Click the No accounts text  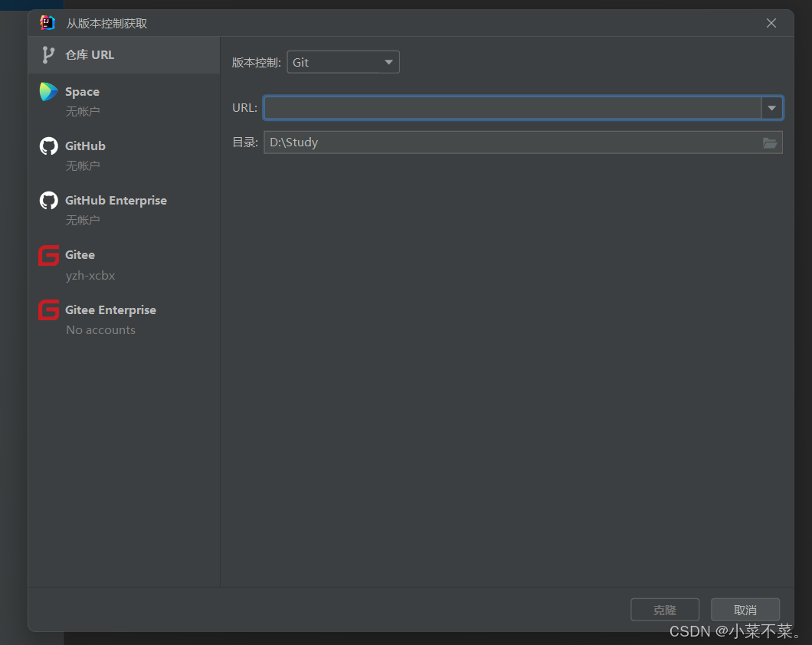click(100, 329)
